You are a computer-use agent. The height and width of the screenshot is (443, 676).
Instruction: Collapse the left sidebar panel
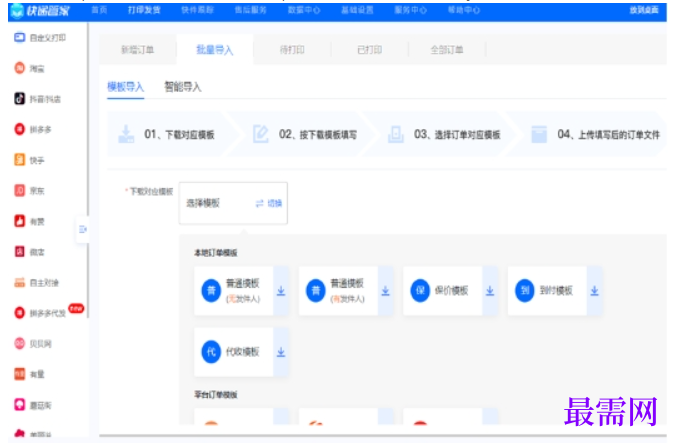pyautogui.click(x=83, y=229)
